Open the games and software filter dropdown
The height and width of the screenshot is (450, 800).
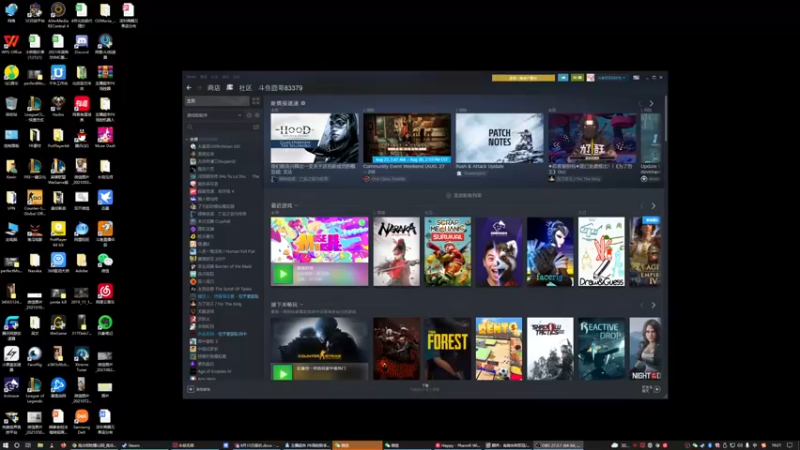(214, 115)
